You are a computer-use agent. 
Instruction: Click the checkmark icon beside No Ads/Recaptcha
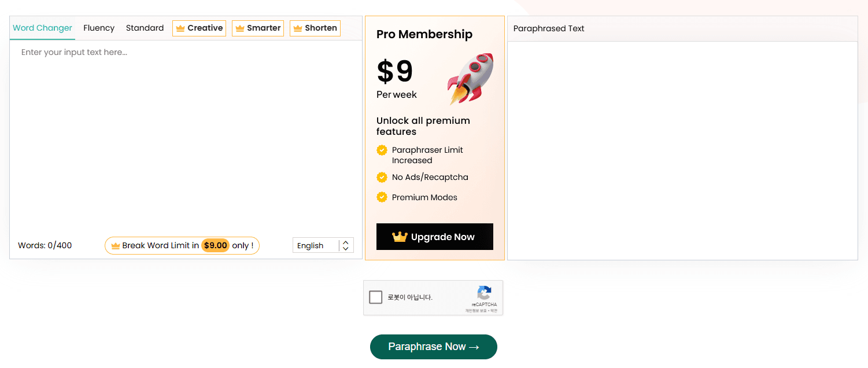pyautogui.click(x=382, y=177)
